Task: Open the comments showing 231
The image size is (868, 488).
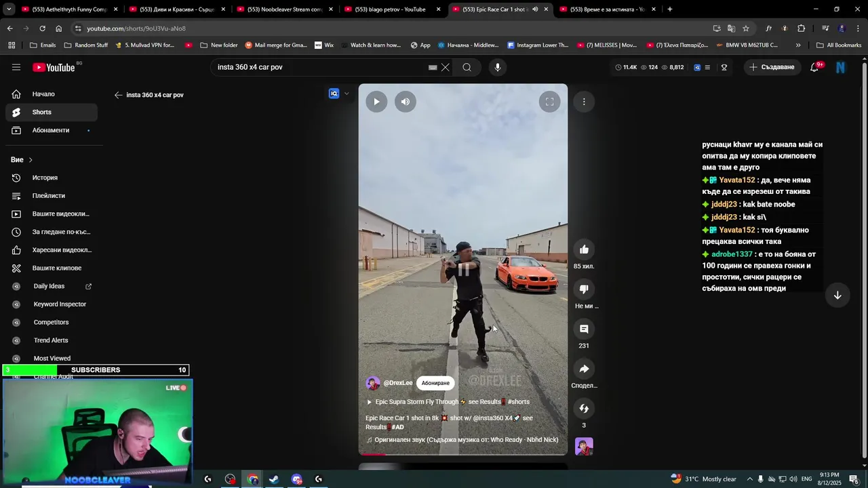Action: pos(584,329)
